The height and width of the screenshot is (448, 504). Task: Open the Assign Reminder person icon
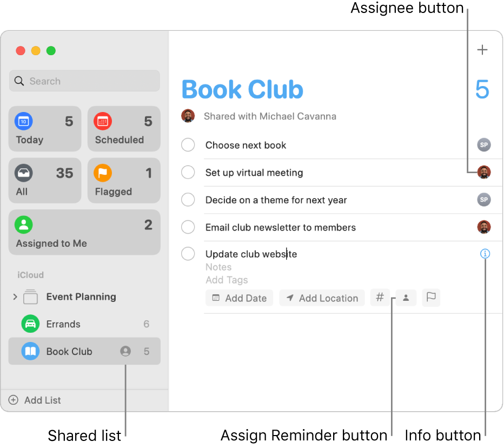click(406, 297)
